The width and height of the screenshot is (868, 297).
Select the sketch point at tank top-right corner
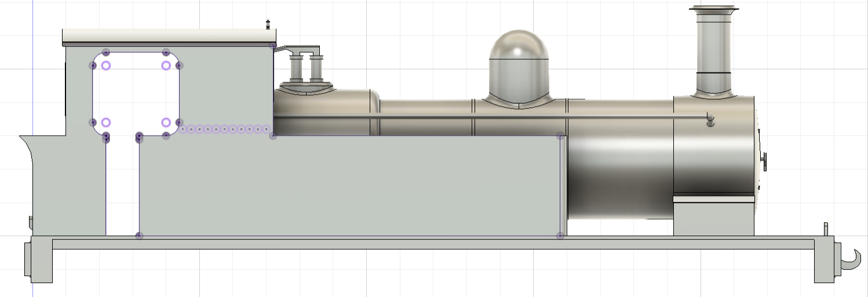pos(560,136)
